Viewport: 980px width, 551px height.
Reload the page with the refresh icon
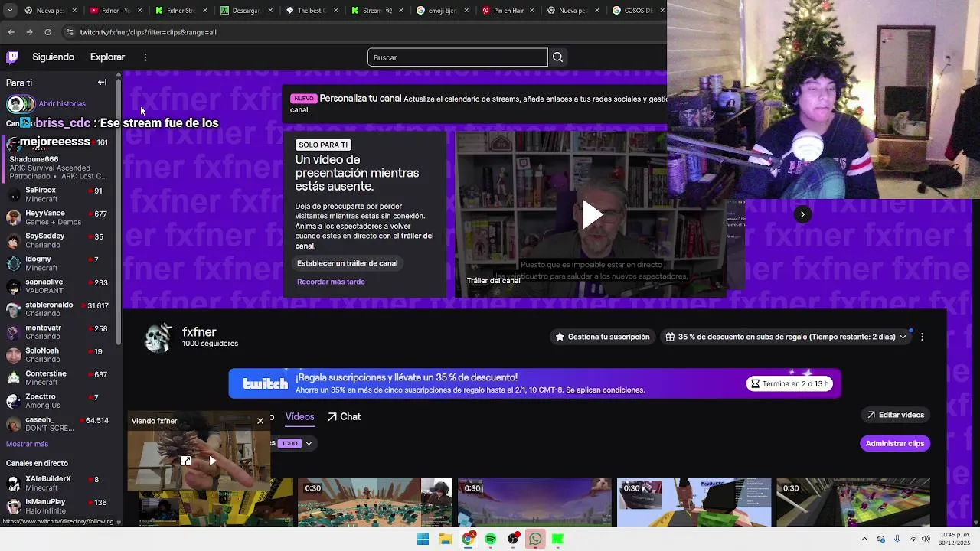tap(47, 32)
